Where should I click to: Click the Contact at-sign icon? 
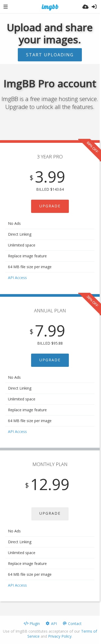tap(65, 623)
